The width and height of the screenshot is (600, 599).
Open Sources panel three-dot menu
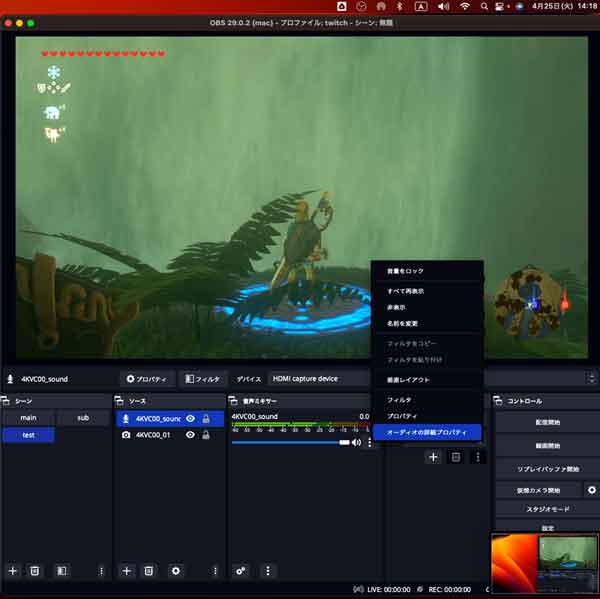[x=215, y=571]
